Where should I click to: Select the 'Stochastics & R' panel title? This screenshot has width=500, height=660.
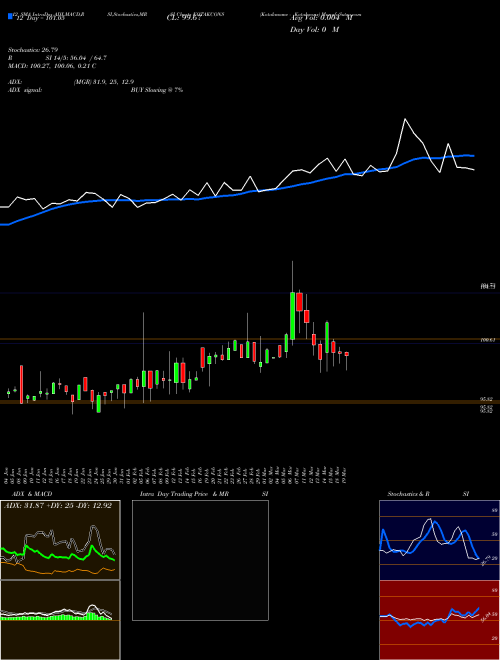click(408, 494)
